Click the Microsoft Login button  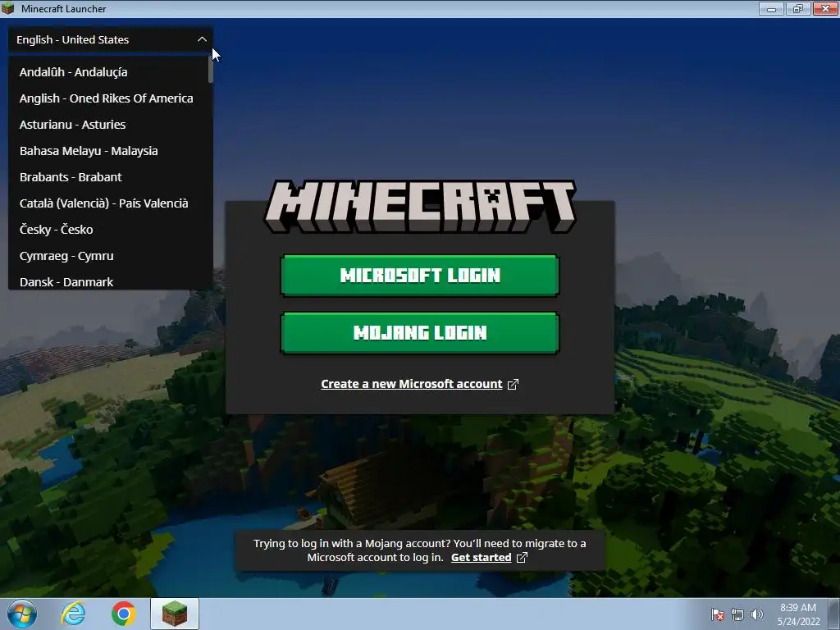[420, 276]
